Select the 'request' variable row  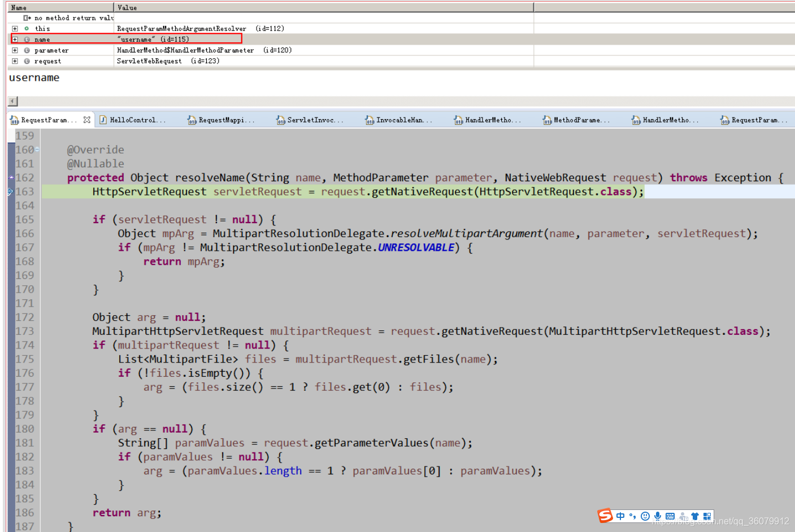point(401,61)
